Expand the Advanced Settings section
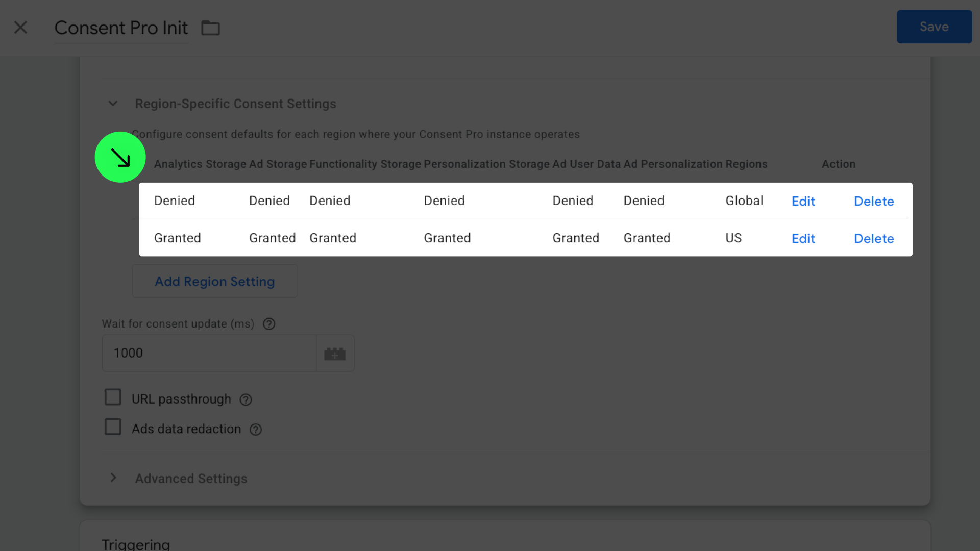Screen dimensions: 980x551 click(x=113, y=478)
